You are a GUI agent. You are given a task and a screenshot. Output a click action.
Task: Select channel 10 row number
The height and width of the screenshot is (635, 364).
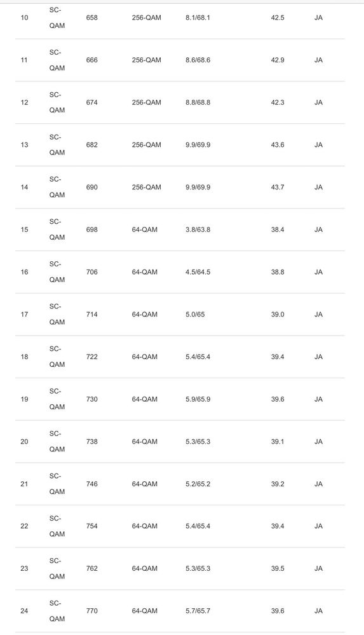[x=24, y=18]
